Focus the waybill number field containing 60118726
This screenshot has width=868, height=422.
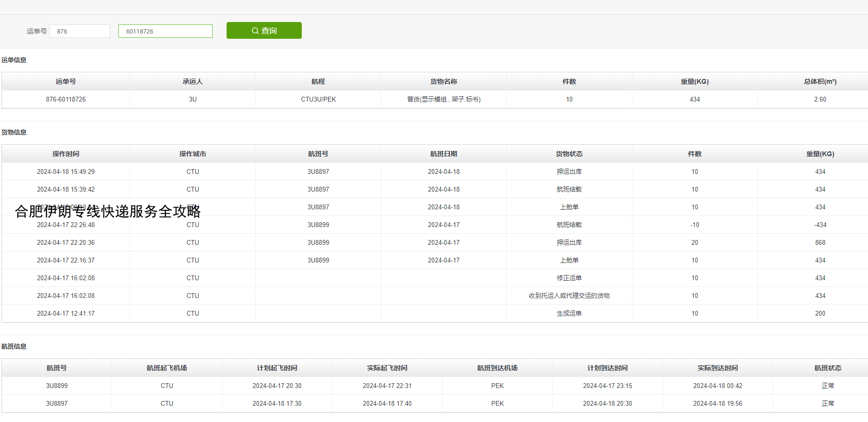165,31
